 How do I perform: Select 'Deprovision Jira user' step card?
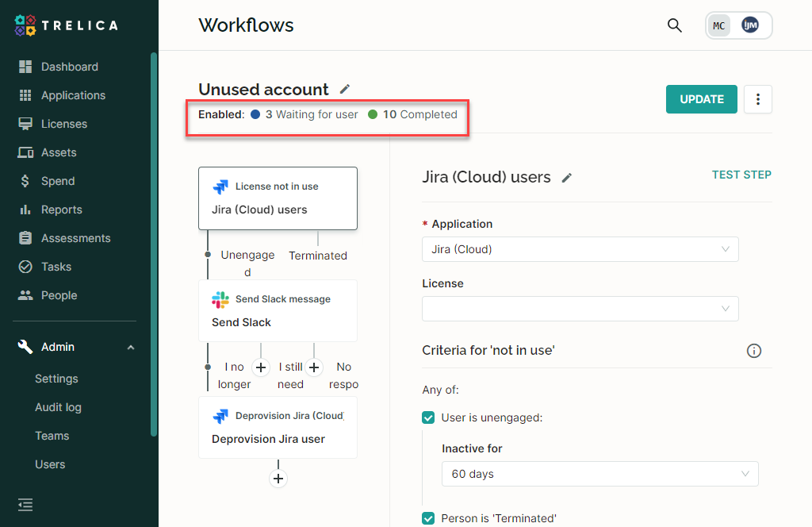coord(278,428)
